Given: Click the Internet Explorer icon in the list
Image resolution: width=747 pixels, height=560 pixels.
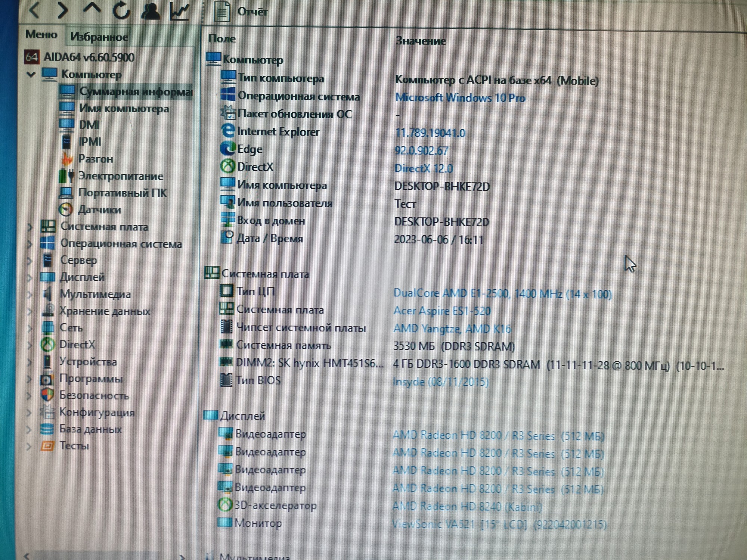Looking at the screenshot, I should (x=228, y=131).
